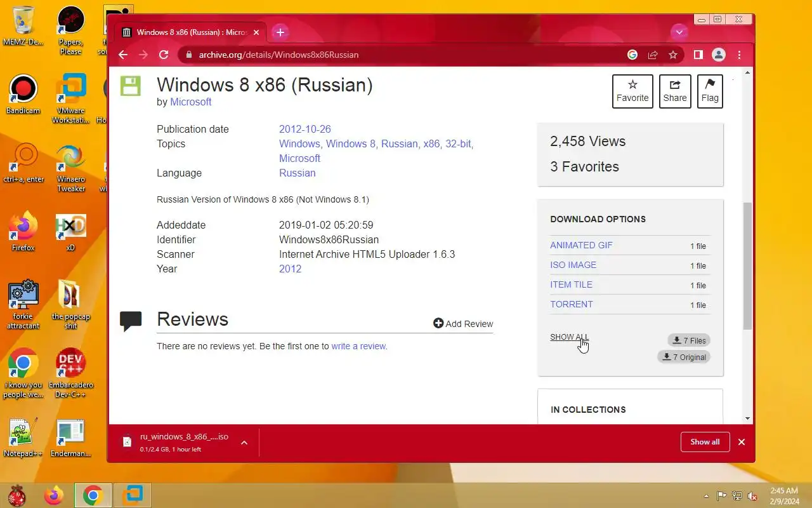The width and height of the screenshot is (812, 508).
Task: Open the taskbar clock 2:45 AM
Action: coord(783,496)
